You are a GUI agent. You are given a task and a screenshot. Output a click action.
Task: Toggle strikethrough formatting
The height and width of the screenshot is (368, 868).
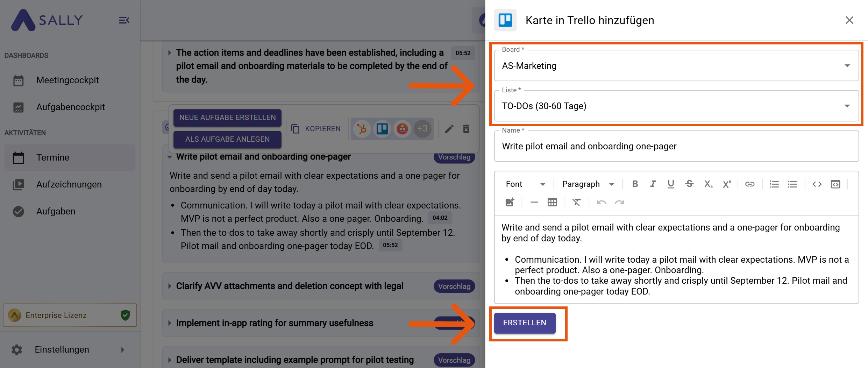(689, 184)
